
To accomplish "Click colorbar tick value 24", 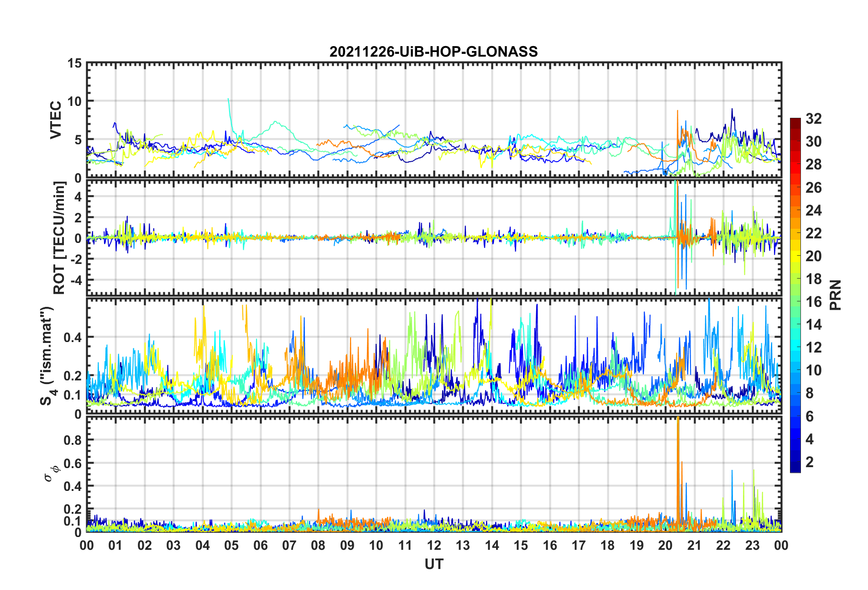I will pos(813,211).
